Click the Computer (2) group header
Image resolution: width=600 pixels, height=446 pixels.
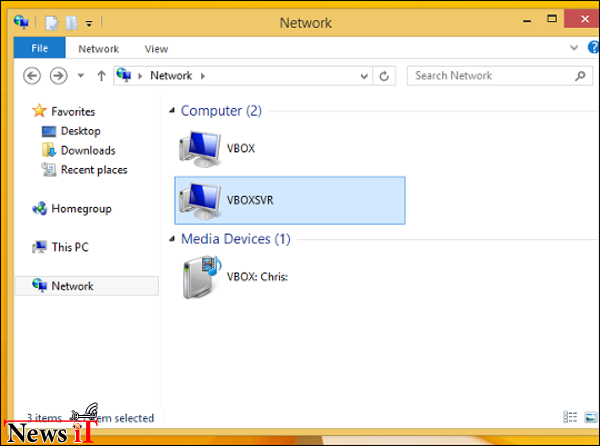point(221,111)
